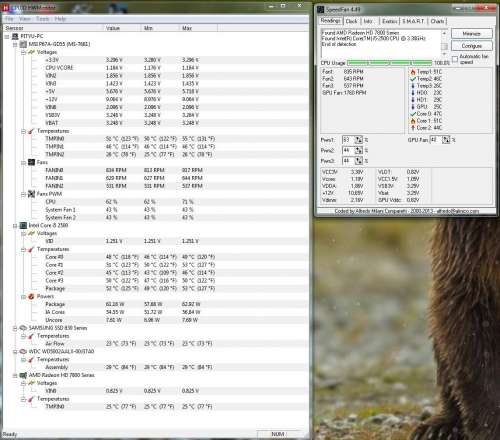Image resolution: width=500 pixels, height=440 pixels.
Task: Click the Pwm2 percentage spinner arrows
Action: coord(359,150)
